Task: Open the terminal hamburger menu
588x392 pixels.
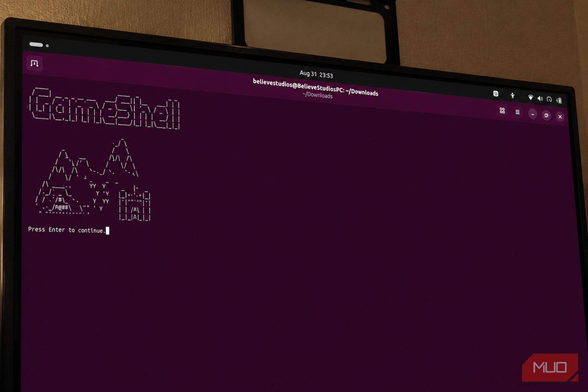Action: click(x=517, y=112)
